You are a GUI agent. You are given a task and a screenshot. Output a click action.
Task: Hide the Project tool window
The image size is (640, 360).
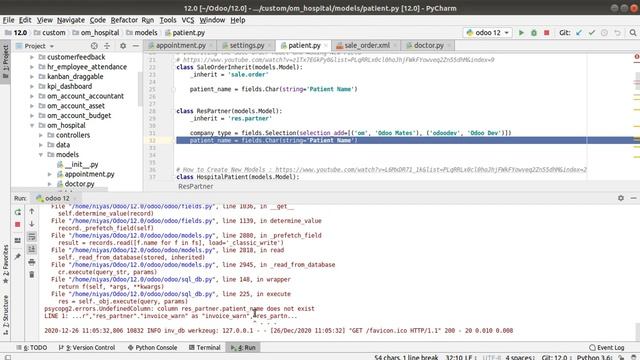click(136, 46)
